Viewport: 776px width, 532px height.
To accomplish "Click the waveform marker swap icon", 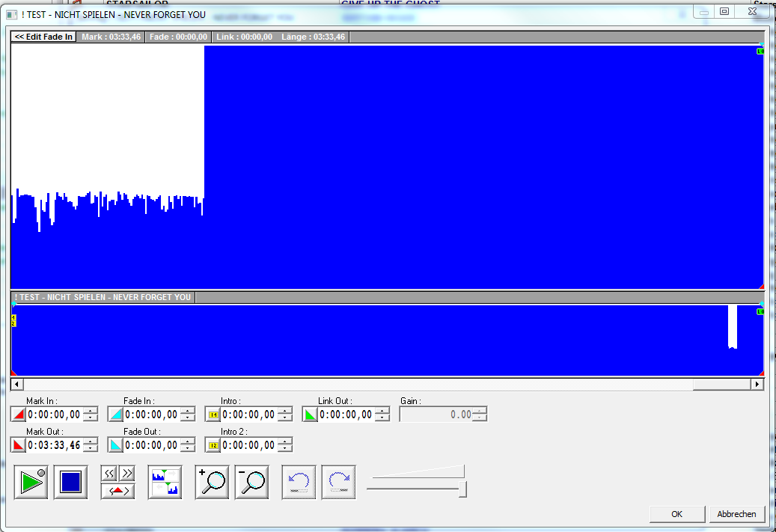I will tap(165, 483).
